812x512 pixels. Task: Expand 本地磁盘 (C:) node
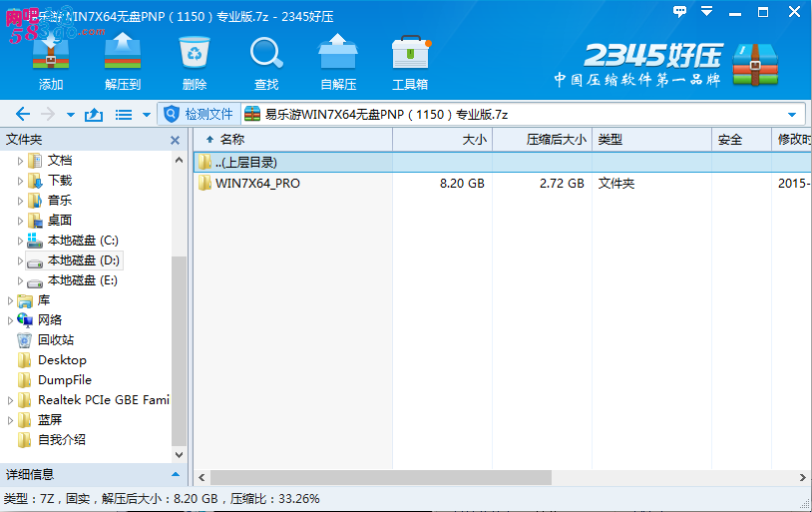coord(20,241)
